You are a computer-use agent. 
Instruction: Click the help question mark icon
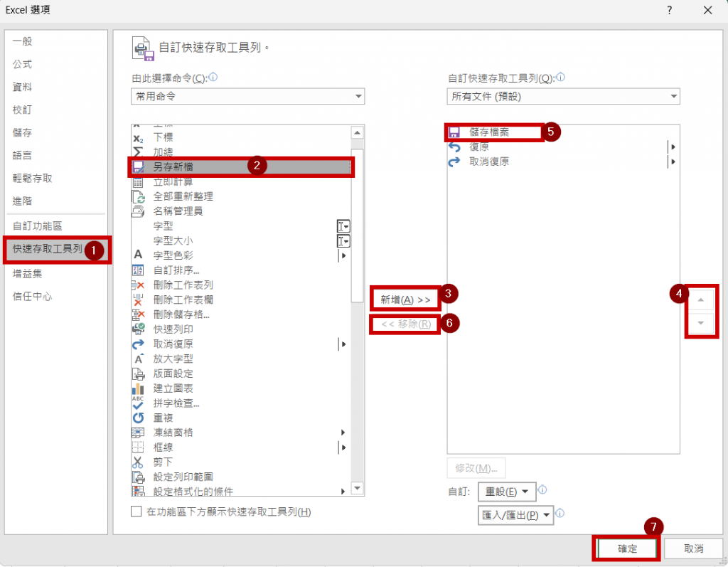[669, 10]
